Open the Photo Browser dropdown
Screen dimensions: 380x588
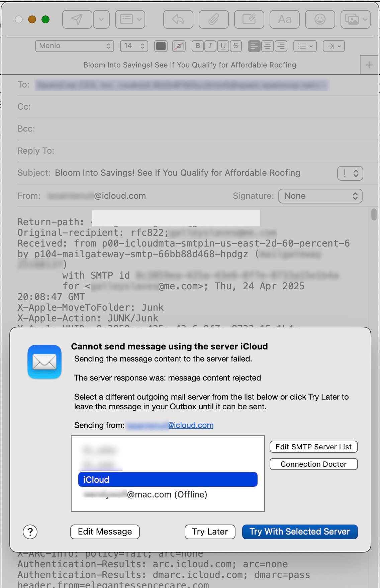(355, 19)
